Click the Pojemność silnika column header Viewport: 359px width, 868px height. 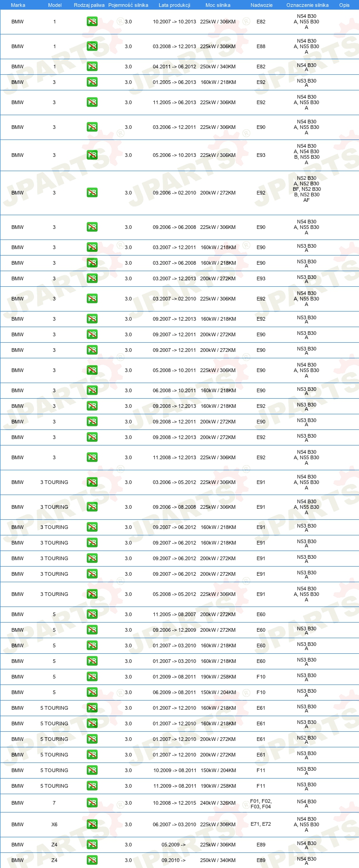coord(128,5)
